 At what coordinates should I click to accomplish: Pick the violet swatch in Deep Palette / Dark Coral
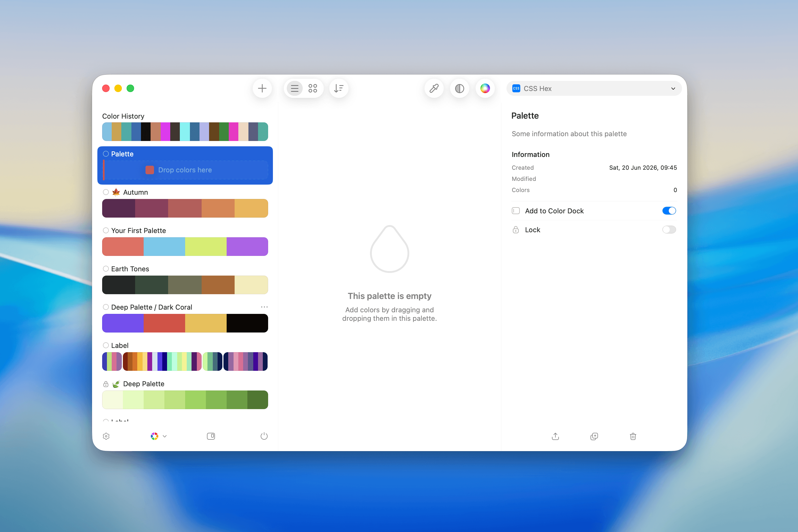(123, 323)
